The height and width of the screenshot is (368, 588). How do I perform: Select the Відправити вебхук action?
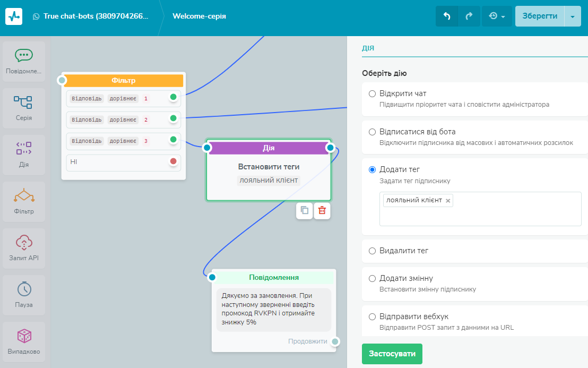372,316
